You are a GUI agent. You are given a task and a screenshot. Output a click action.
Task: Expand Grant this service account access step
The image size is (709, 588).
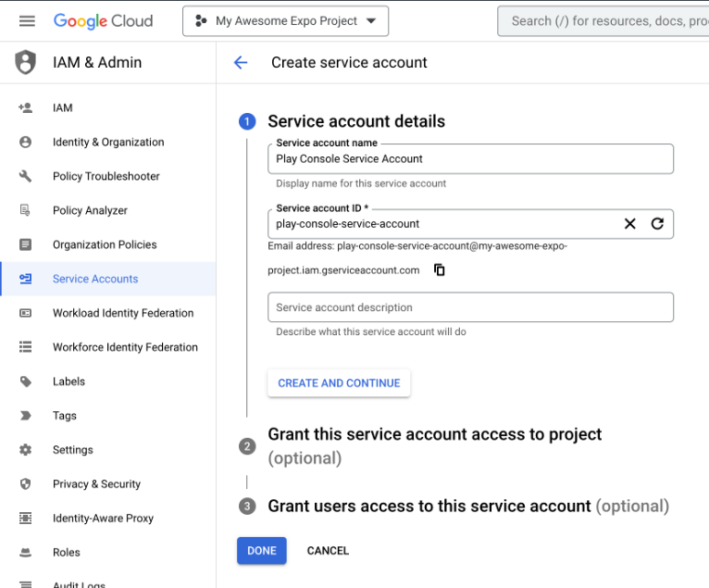pos(434,446)
